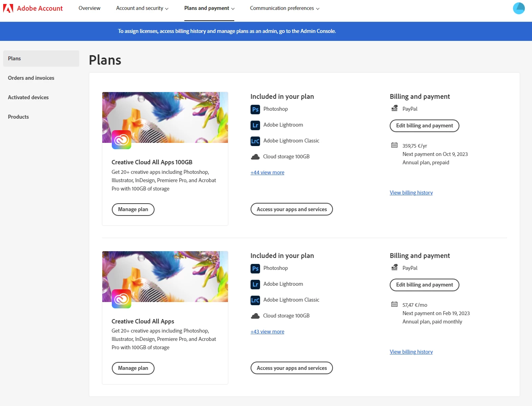532x406 pixels.
Task: Expand the Communication preferences dropdown
Action: 285,8
